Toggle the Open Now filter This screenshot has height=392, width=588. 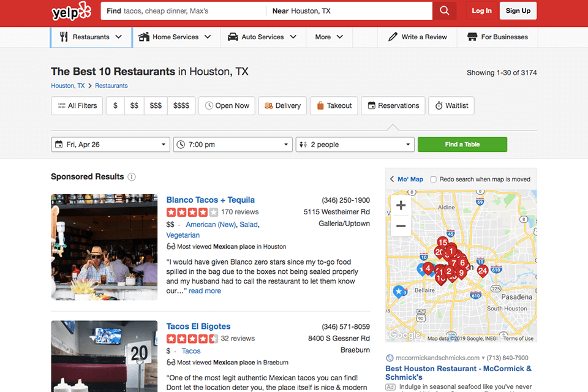coord(227,105)
